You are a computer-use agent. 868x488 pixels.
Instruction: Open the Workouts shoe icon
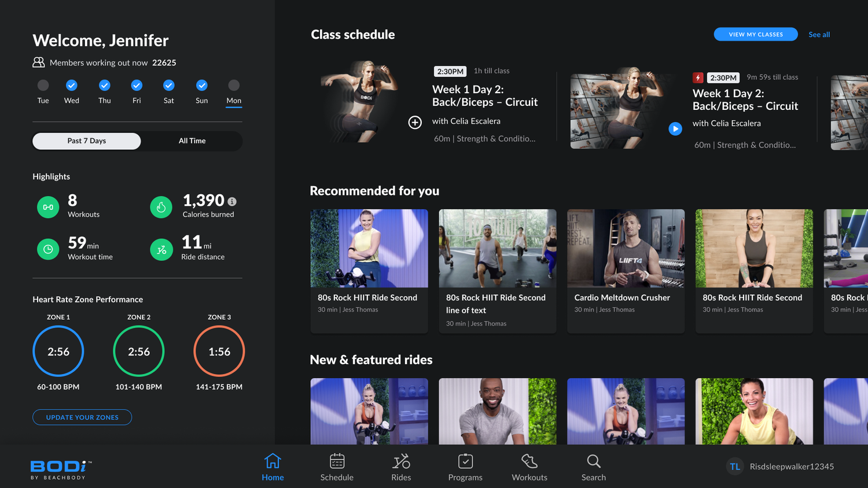click(529, 461)
